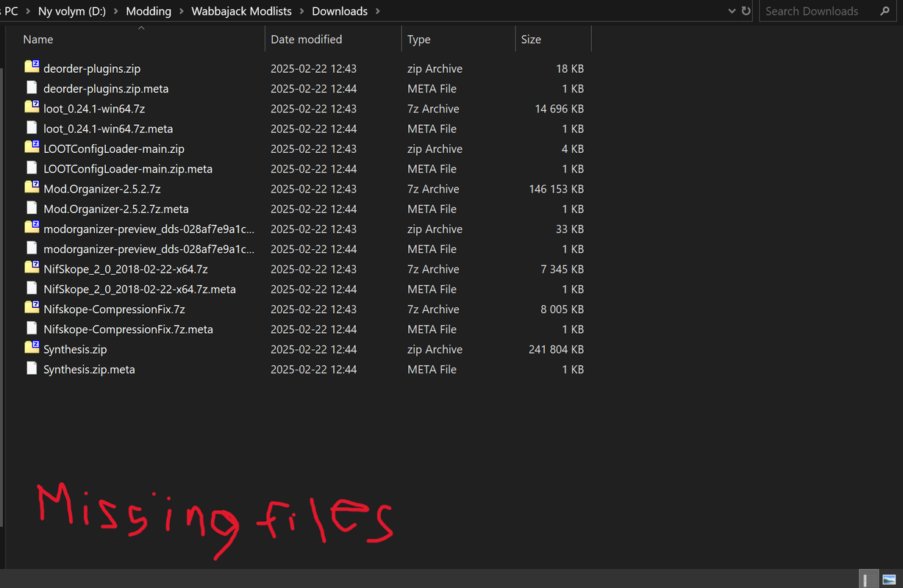Click the 8 005 KB size value
Image resolution: width=903 pixels, height=588 pixels.
coord(562,309)
